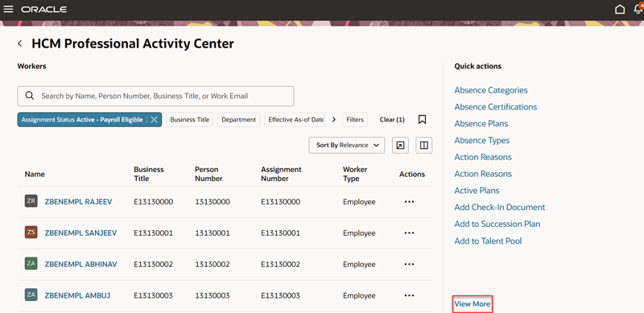Open worker ZBENEMPL AMBUJ
Screen dimensions: 644x313
[77, 295]
